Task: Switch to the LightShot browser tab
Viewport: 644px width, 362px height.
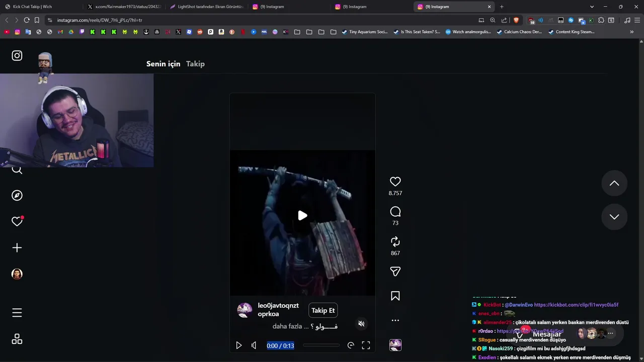Action: 206,7
